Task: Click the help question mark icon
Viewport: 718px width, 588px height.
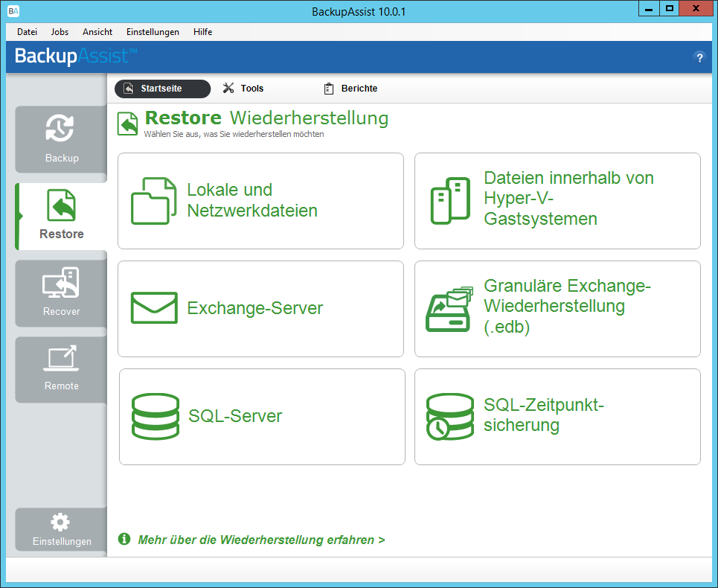Action: (699, 57)
